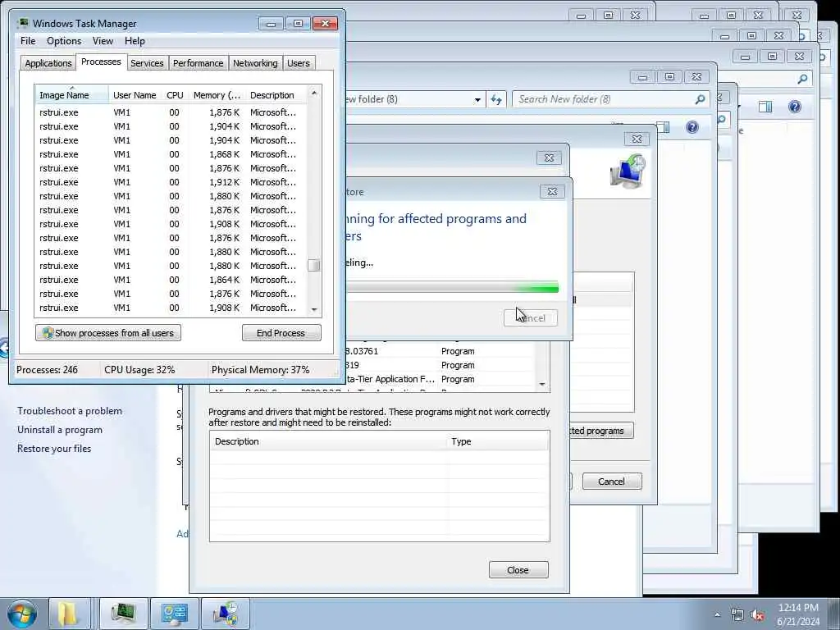This screenshot has height=630, width=840.
Task: Click the shield icon on Show processes button
Action: tap(48, 333)
